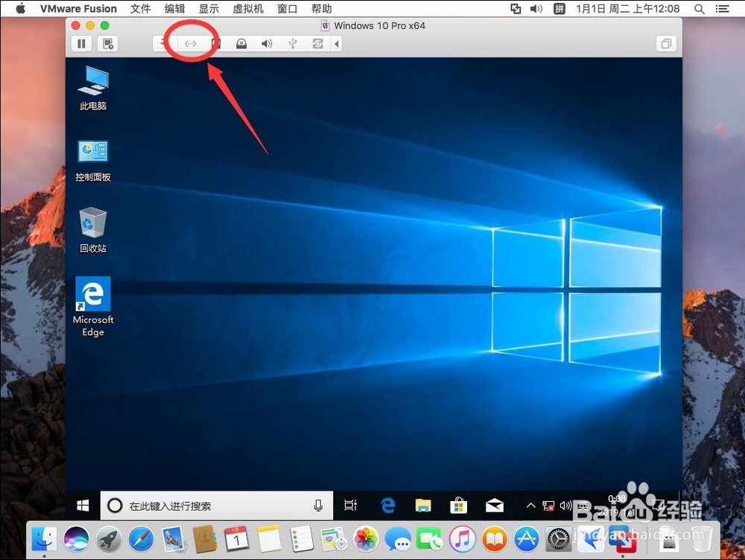The width and height of the screenshot is (745, 560).
Task: Click the Windows network tray icon
Action: click(x=548, y=506)
